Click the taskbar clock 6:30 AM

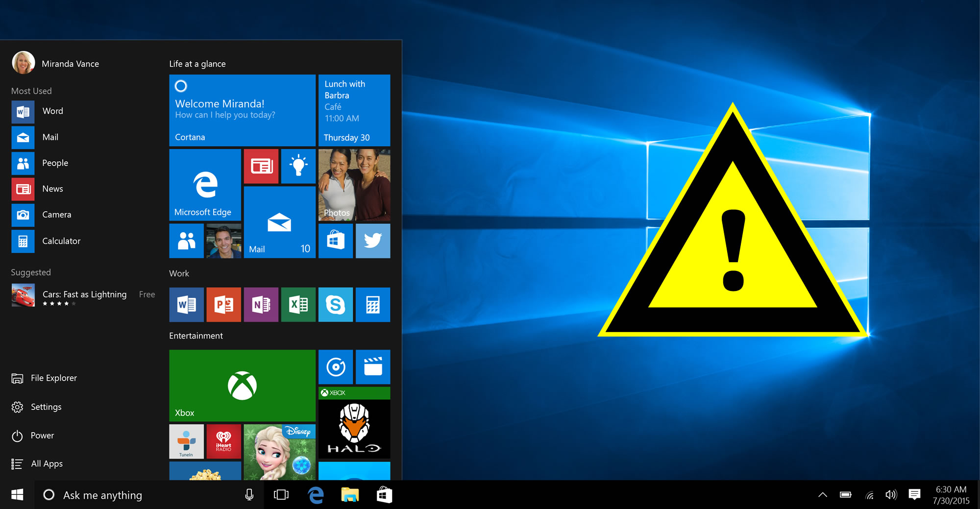coord(951,495)
